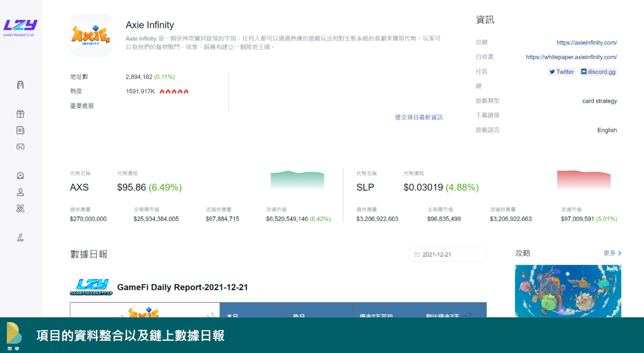The width and height of the screenshot is (644, 353).
Task: Click the 資訊 section heading
Action: 485,20
